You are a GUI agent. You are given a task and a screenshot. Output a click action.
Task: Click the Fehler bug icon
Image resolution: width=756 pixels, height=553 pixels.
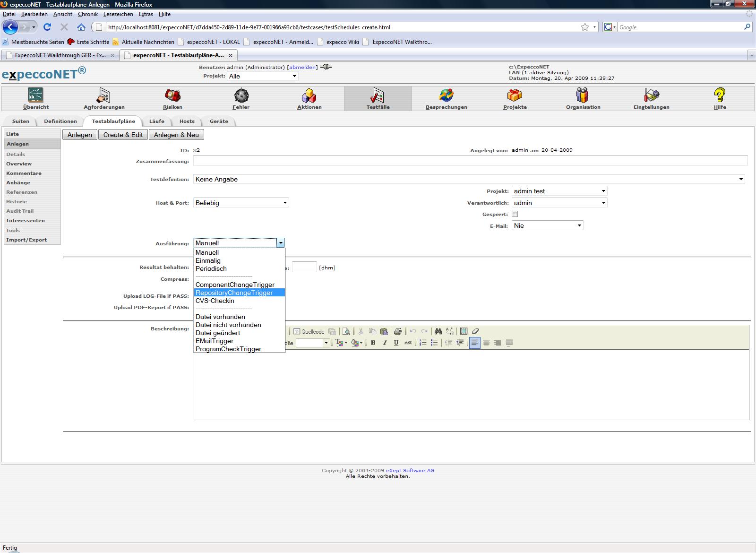(x=241, y=95)
